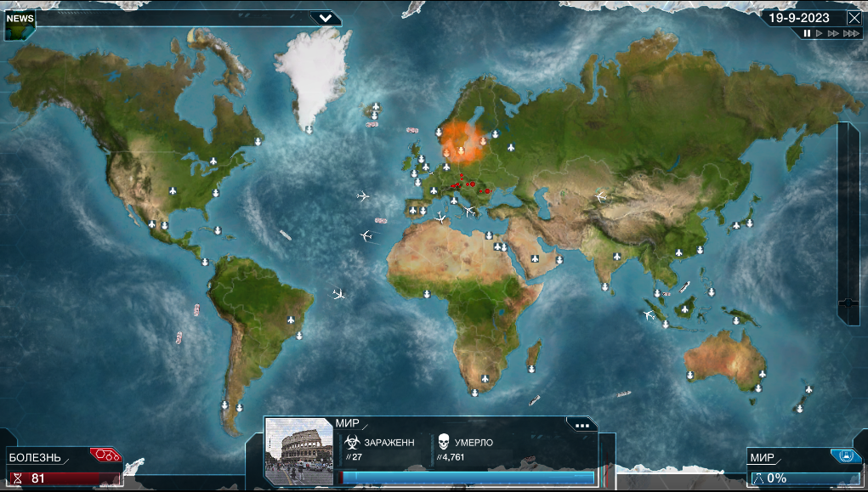Pop the orange bubble over Scandinavia

pyautogui.click(x=463, y=142)
